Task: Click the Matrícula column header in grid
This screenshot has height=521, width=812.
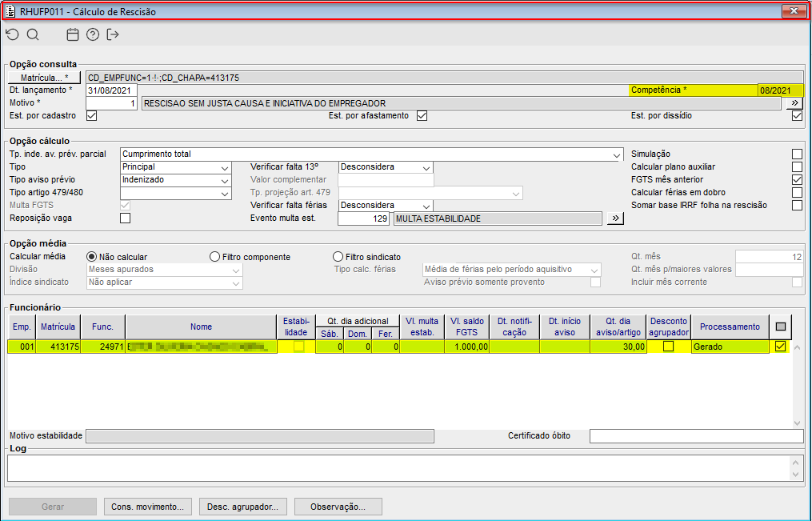Action: [58, 327]
